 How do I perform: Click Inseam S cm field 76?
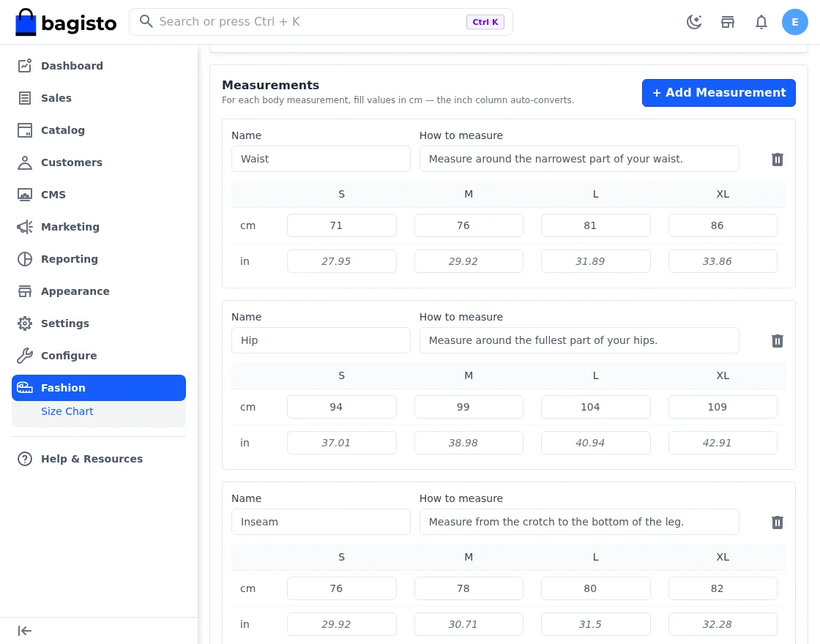[341, 588]
